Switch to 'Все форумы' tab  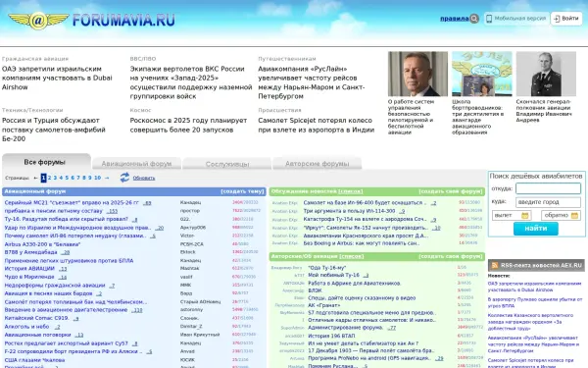46,162
